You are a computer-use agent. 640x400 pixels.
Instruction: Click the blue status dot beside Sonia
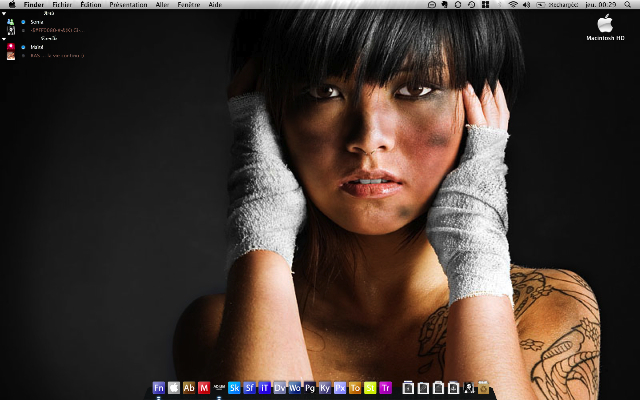coord(23,22)
